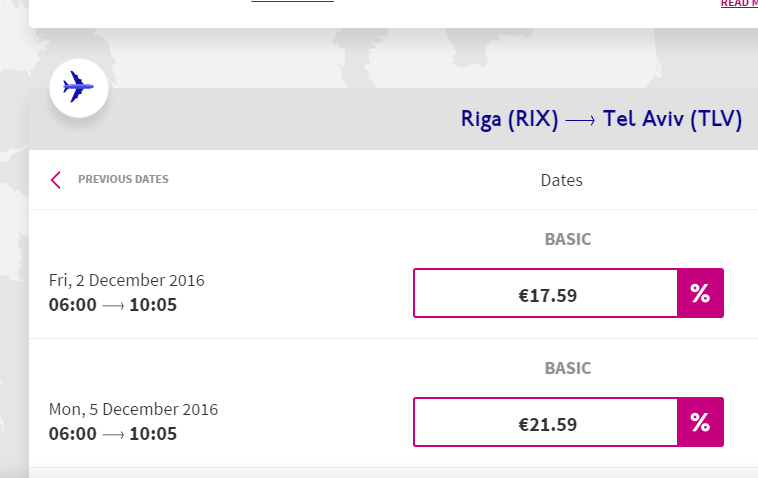758x478 pixels.
Task: Click the round airplane icon
Action: point(78,89)
